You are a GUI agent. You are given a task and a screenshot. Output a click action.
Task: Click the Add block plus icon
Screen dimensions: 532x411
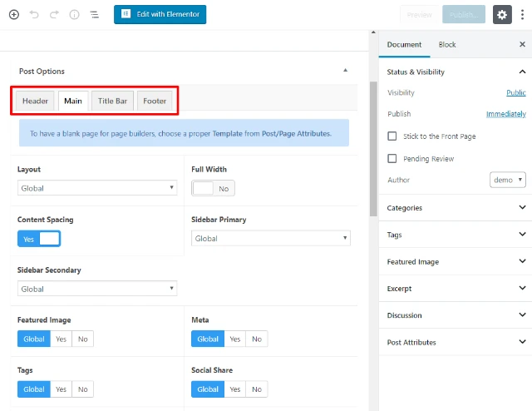coord(14,15)
